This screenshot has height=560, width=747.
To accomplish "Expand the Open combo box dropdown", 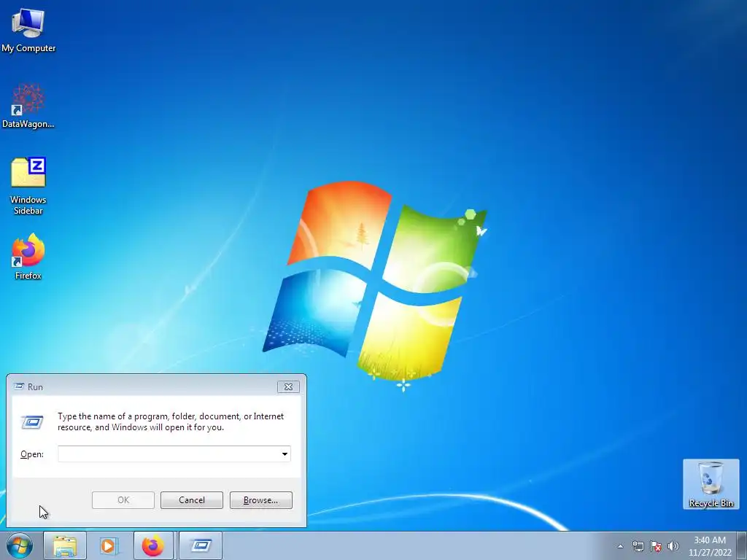I will 285,454.
